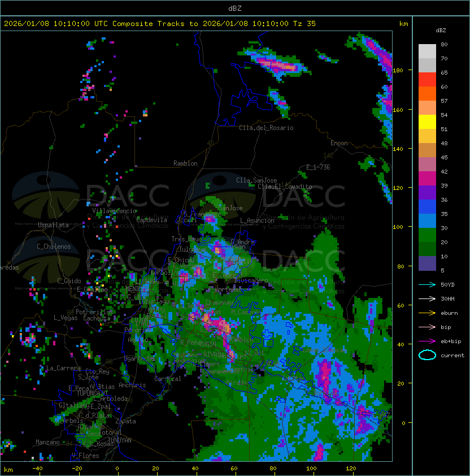The height and width of the screenshot is (476, 470).
Task: Click the 'Villavicencio' map label
Action: (x=114, y=211)
